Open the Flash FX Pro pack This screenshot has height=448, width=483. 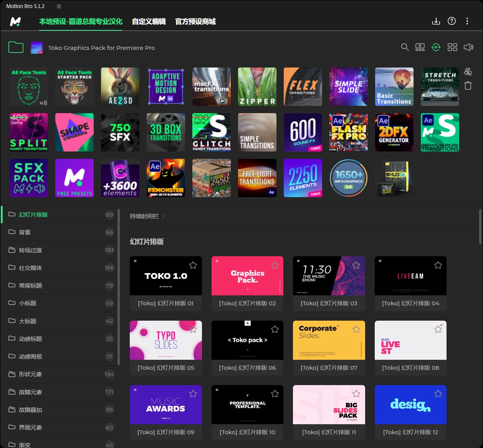(349, 132)
